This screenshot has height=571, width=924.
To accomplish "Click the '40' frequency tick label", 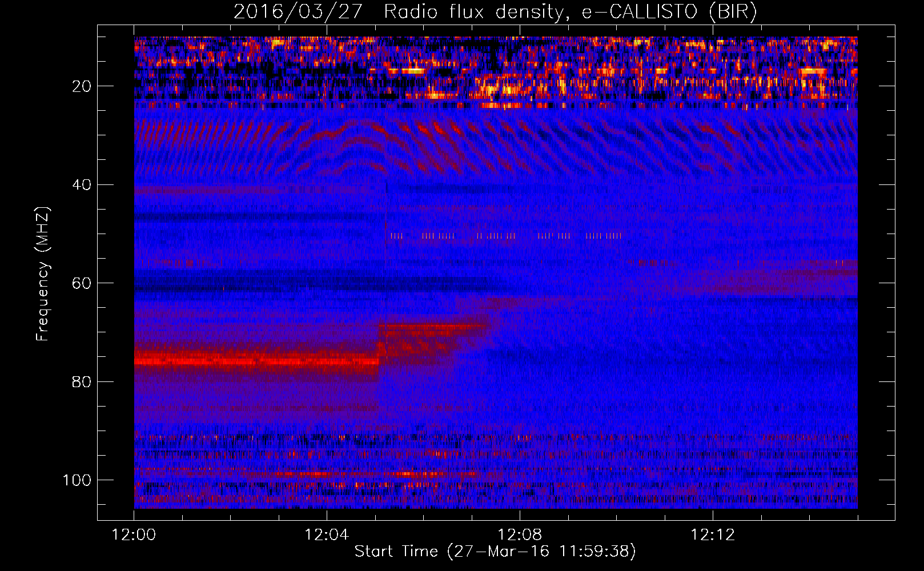I will point(82,185).
